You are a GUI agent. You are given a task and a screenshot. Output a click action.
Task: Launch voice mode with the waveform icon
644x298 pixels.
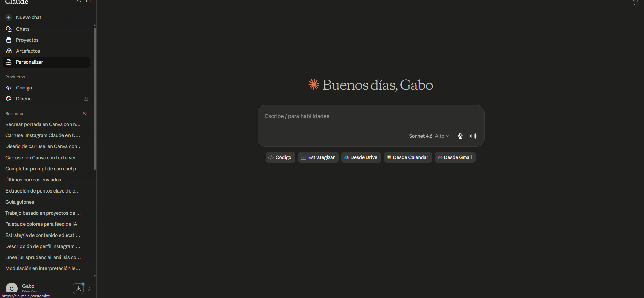(x=474, y=136)
